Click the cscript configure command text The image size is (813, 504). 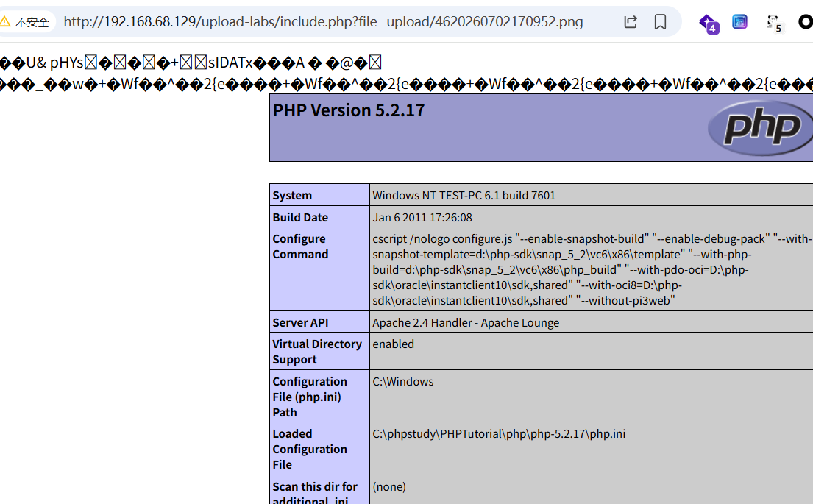(x=591, y=269)
